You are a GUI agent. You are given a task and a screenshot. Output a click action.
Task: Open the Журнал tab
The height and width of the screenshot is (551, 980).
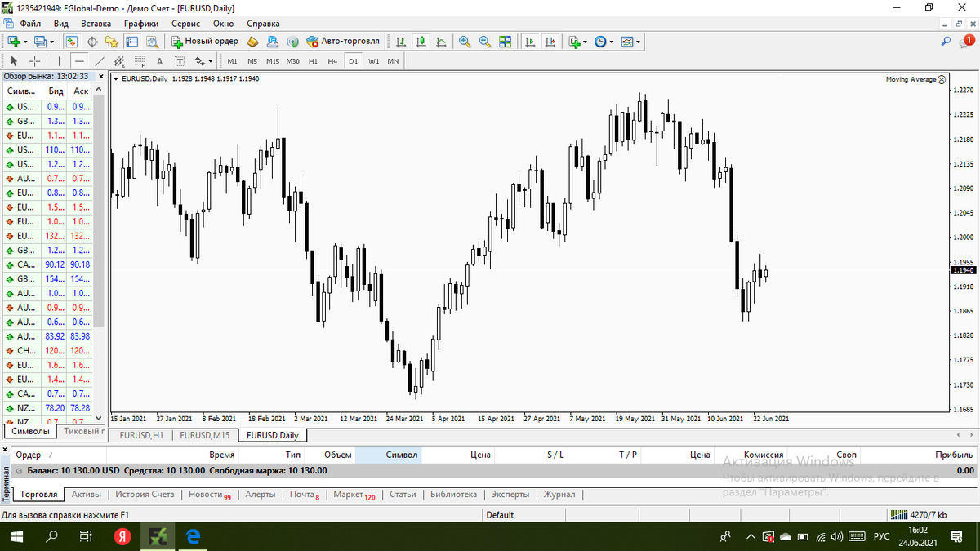click(559, 495)
